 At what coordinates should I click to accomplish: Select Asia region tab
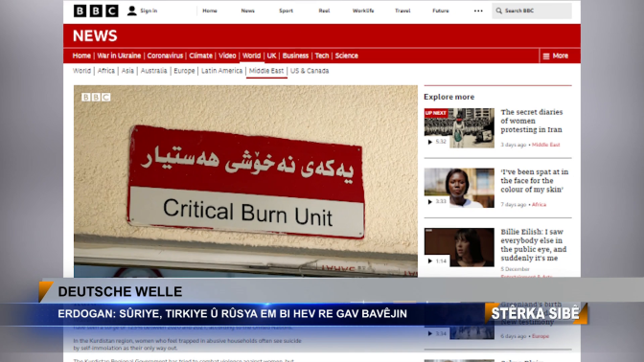pyautogui.click(x=127, y=71)
